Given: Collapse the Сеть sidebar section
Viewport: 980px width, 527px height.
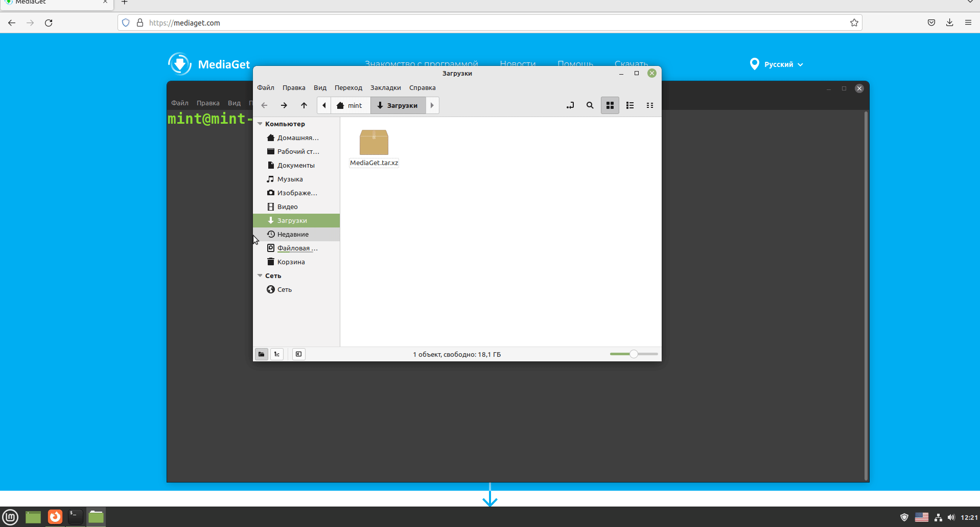Looking at the screenshot, I should coord(260,276).
